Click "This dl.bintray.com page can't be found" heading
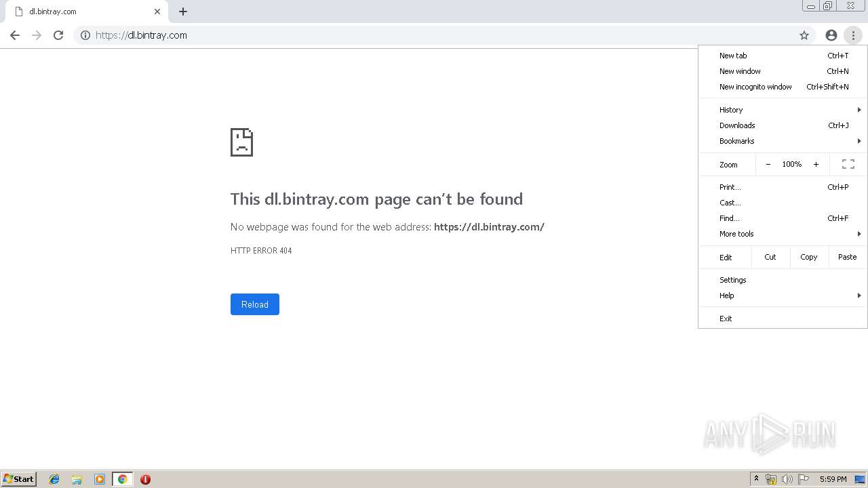This screenshot has height=488, width=868. [376, 199]
